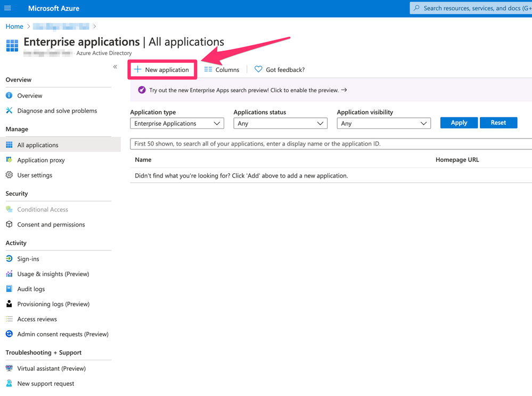
Task: Click the Application proxy icon
Action: (9, 159)
